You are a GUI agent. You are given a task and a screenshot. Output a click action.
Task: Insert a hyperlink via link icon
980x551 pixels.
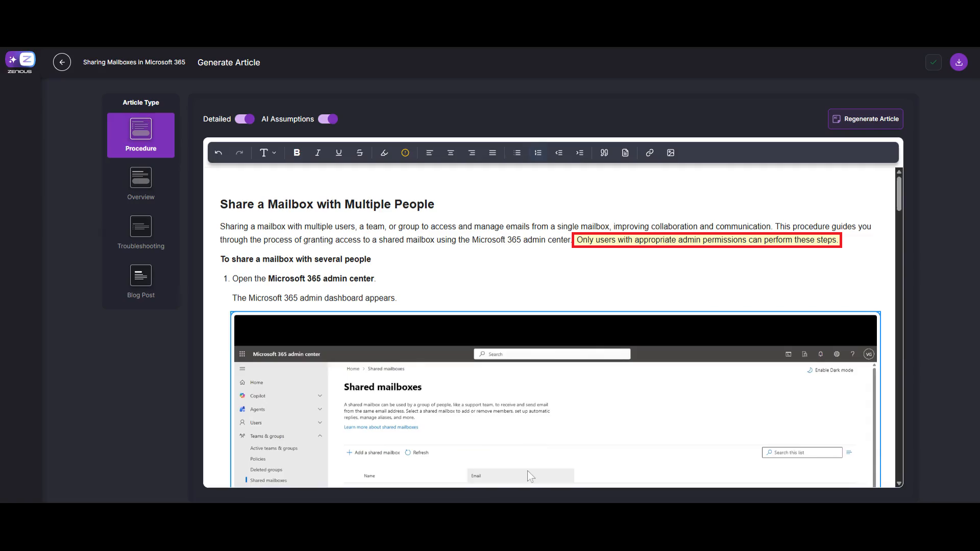click(649, 153)
